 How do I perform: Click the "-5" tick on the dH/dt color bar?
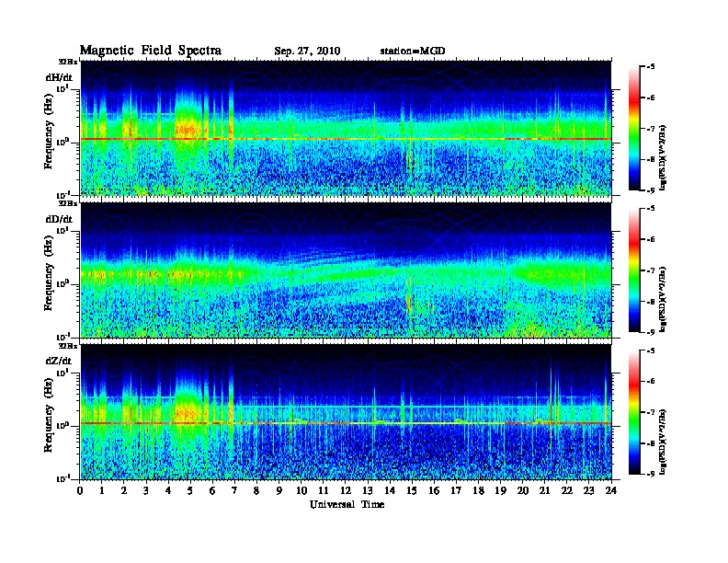[x=651, y=67]
